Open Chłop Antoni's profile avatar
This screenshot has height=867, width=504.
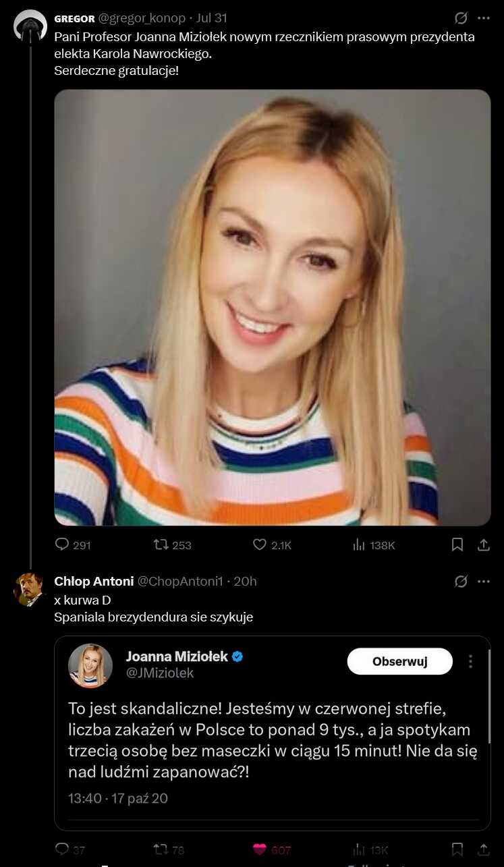coord(30,590)
